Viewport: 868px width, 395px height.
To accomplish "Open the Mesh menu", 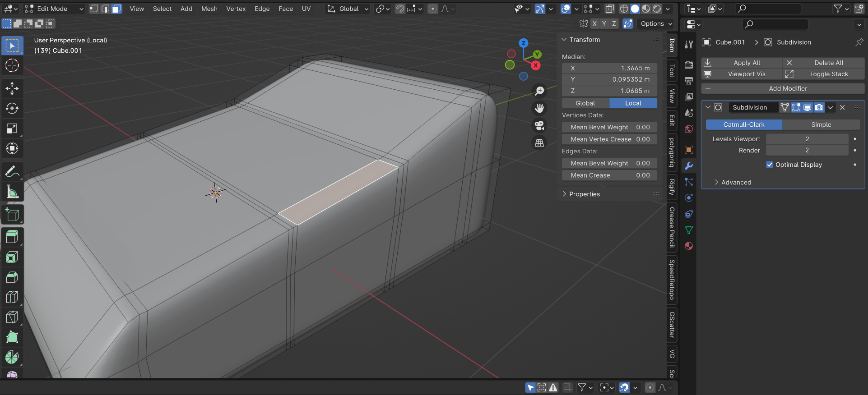I will (x=209, y=9).
